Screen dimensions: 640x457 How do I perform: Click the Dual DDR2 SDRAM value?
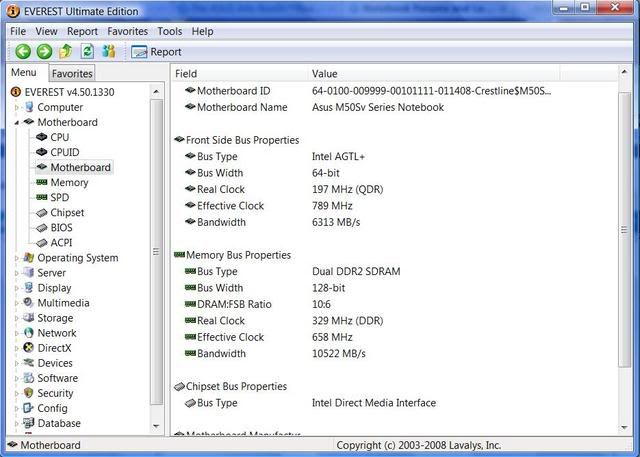pyautogui.click(x=356, y=271)
